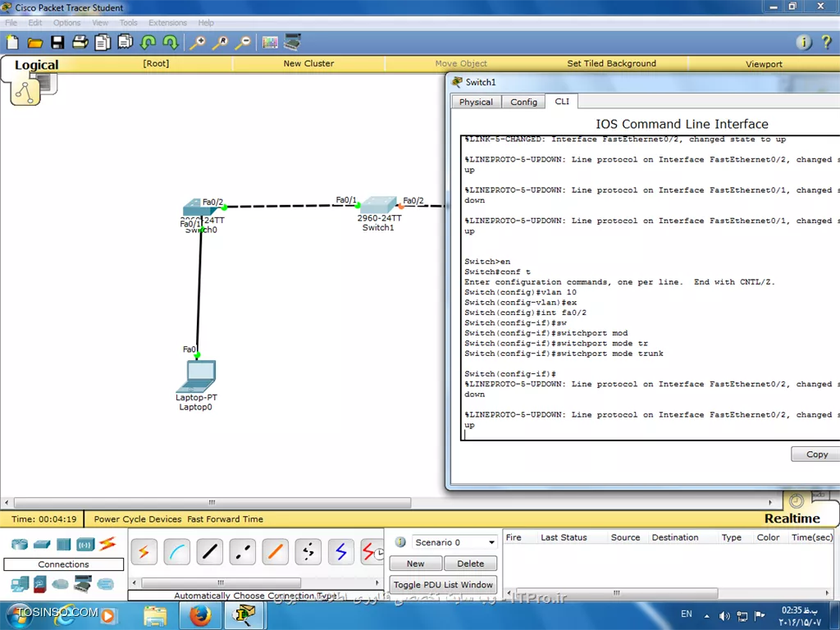
Task: Click the connection types list scrollbar
Action: [221, 582]
